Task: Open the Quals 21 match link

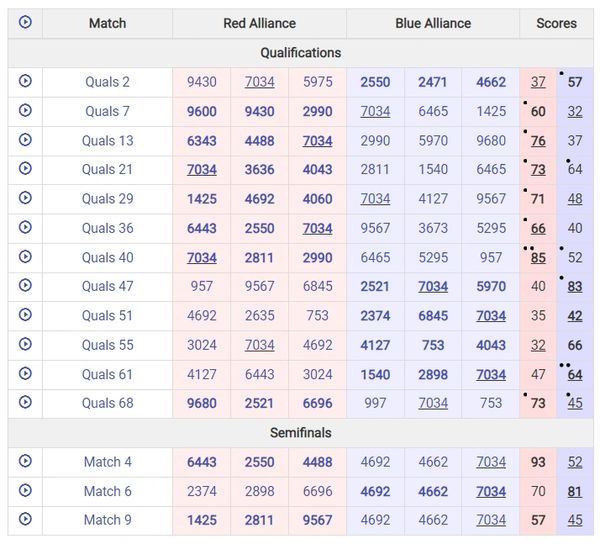Action: tap(107, 169)
